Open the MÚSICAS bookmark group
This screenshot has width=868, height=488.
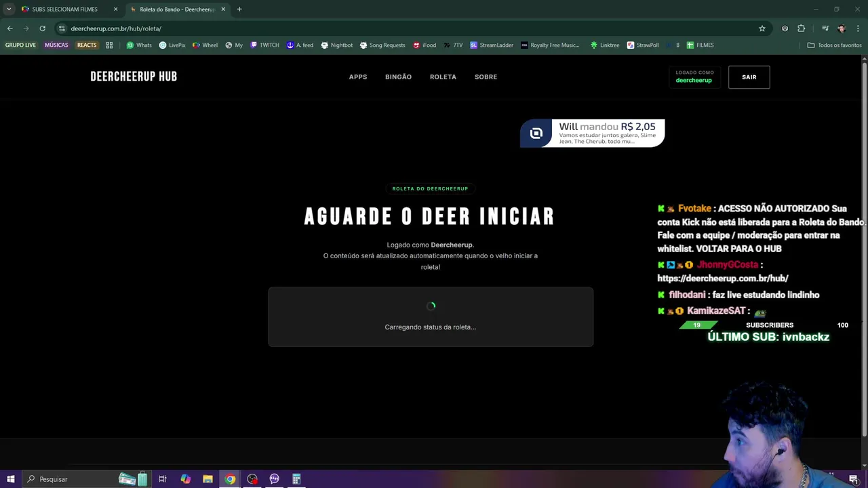point(56,45)
